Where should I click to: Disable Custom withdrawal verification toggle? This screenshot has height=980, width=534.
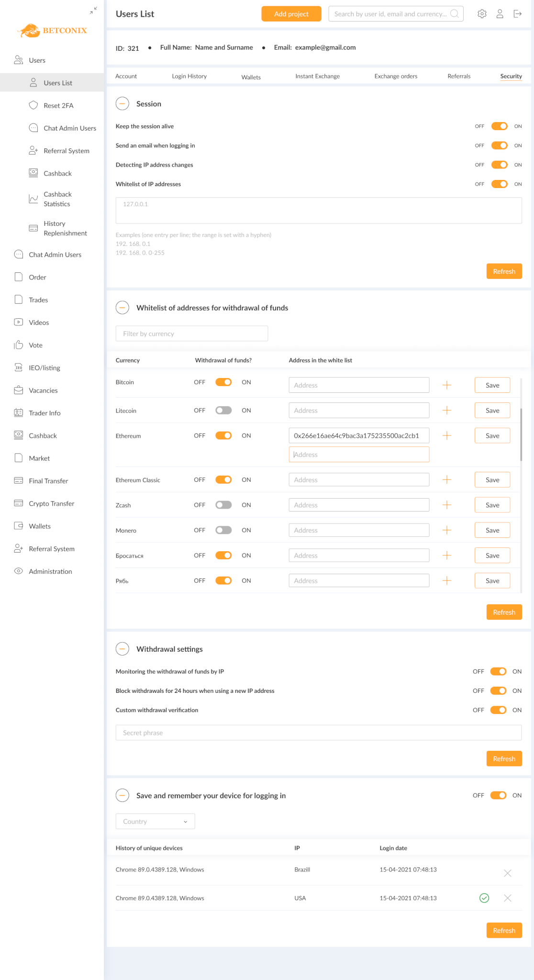(498, 710)
